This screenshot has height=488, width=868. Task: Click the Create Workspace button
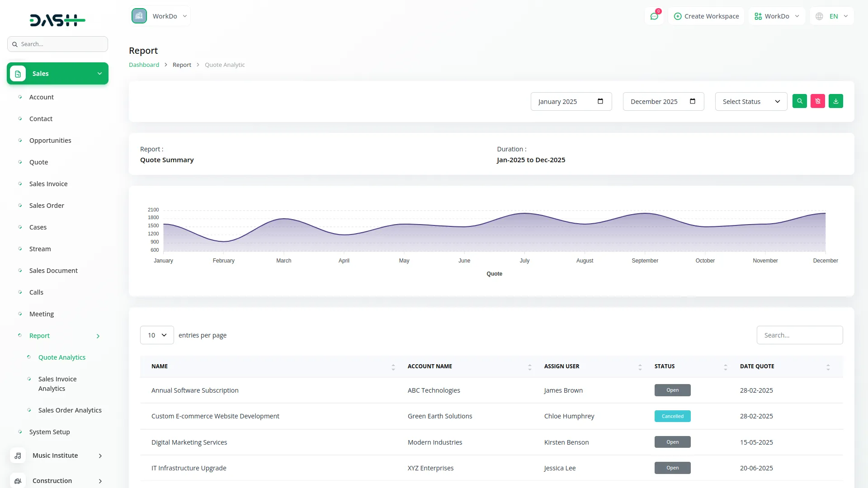(706, 16)
